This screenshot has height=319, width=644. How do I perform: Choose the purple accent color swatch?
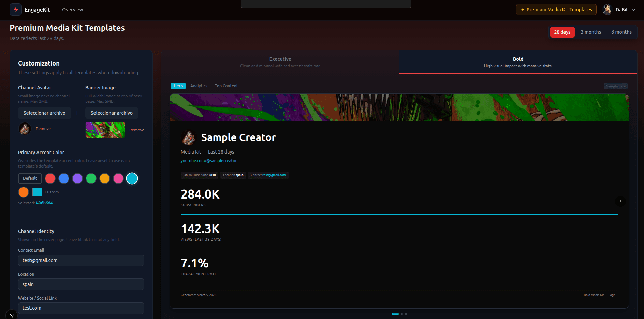(x=77, y=178)
